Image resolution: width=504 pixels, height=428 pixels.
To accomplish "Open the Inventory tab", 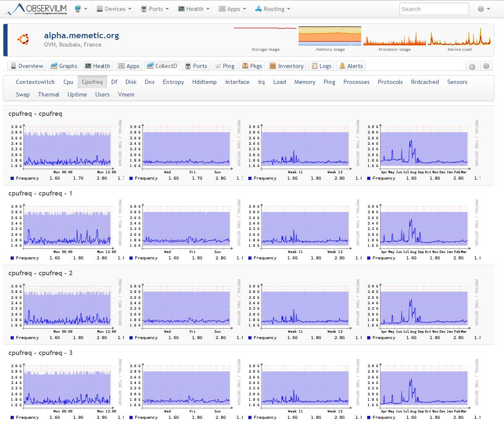I will [x=286, y=66].
